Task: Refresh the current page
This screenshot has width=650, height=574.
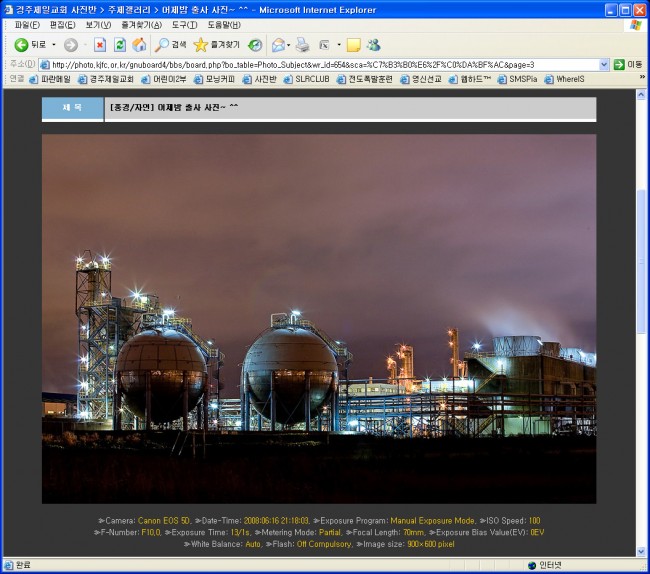Action: (x=119, y=45)
